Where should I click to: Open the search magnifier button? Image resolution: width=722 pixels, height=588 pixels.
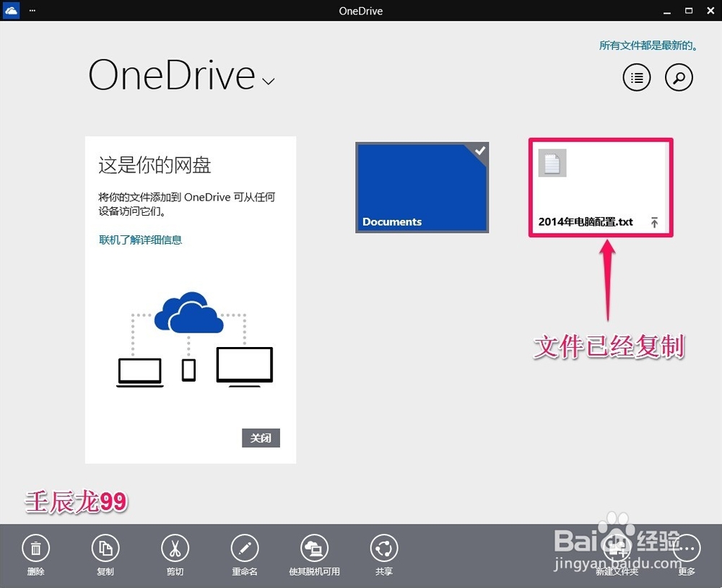679,77
